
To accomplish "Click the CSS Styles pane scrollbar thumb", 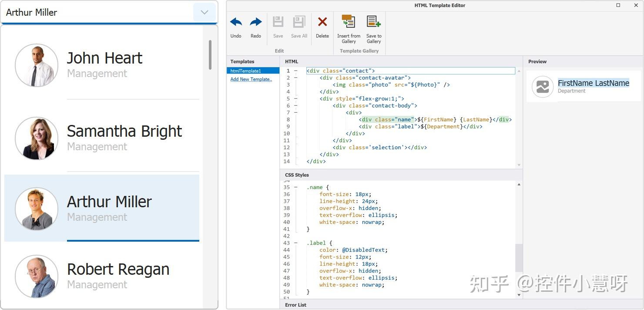I will [x=519, y=258].
